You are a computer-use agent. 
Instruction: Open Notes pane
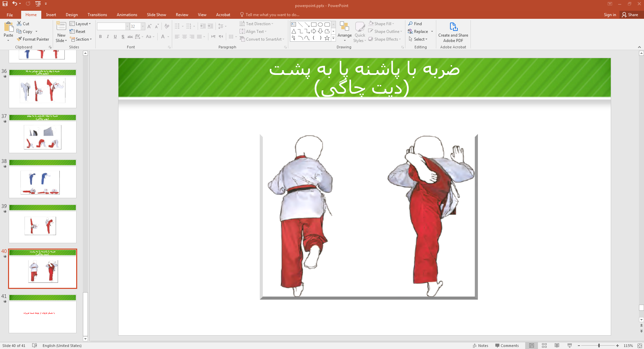[481, 346]
